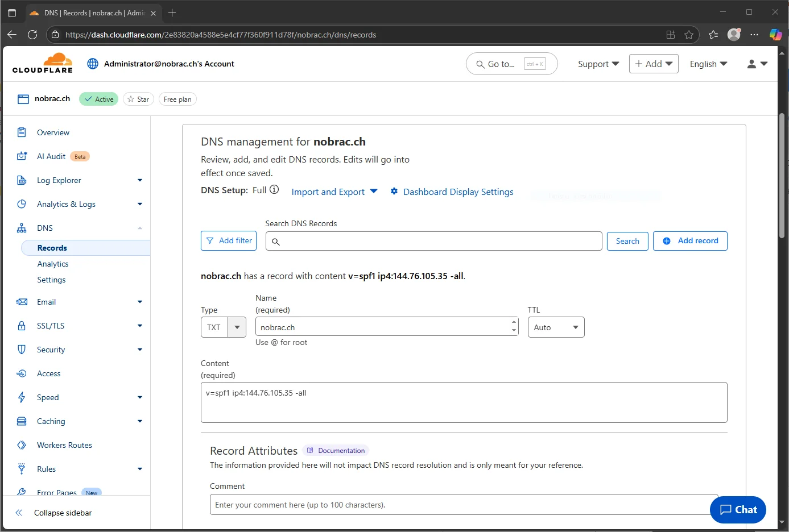The image size is (789, 532).
Task: Click the browser refresh icon
Action: coord(32,35)
